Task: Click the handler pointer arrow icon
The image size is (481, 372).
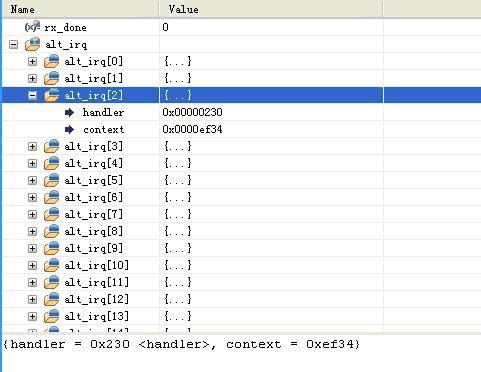Action: (69, 112)
